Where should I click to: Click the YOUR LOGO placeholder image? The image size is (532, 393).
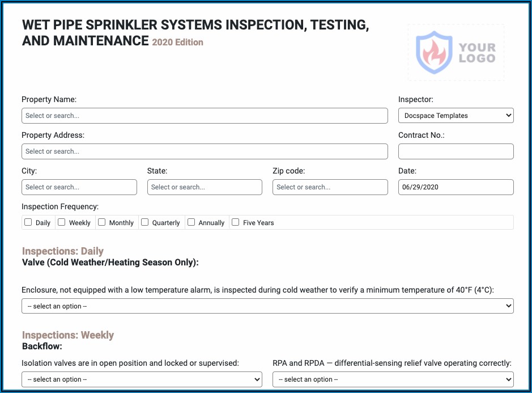pos(456,52)
